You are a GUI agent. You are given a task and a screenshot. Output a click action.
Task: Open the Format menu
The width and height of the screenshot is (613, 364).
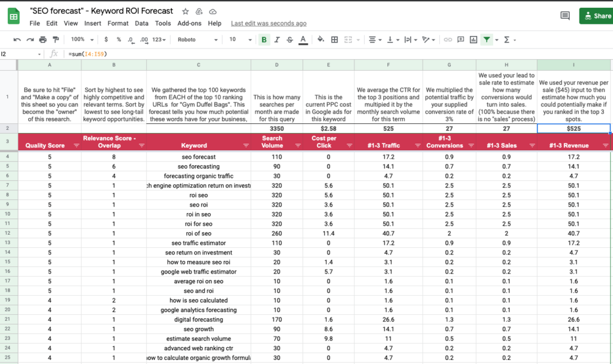[118, 23]
